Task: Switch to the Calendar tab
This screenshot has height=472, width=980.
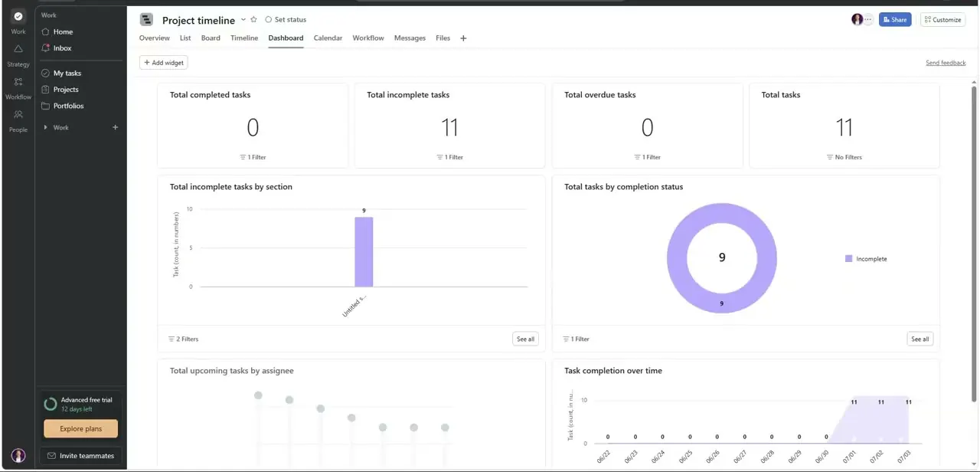Action: [328, 38]
